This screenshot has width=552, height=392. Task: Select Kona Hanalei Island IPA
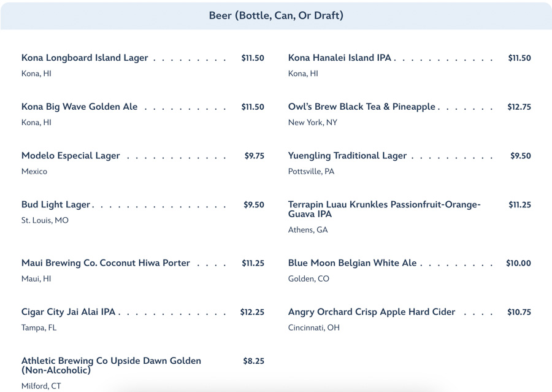click(x=339, y=58)
